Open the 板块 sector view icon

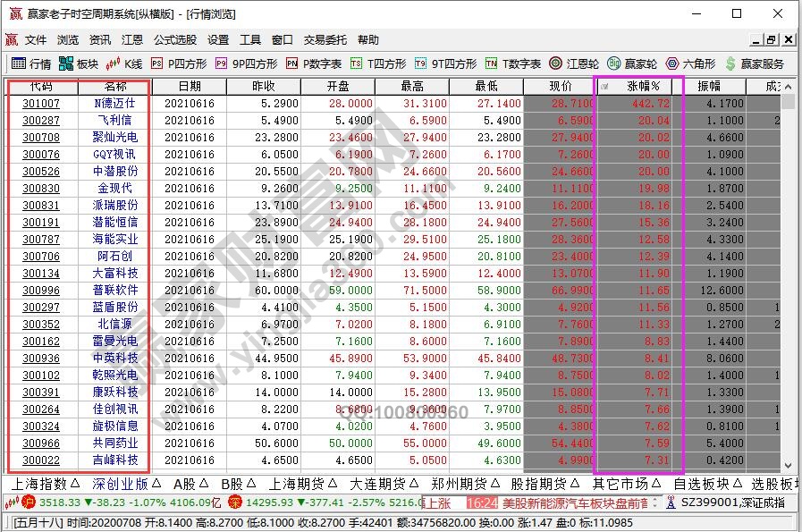(x=78, y=63)
